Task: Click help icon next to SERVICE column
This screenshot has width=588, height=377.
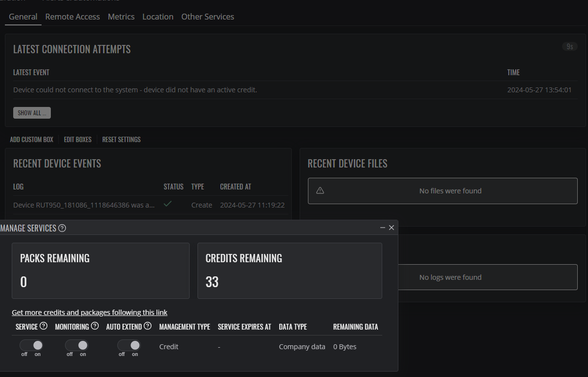Action: point(44,326)
